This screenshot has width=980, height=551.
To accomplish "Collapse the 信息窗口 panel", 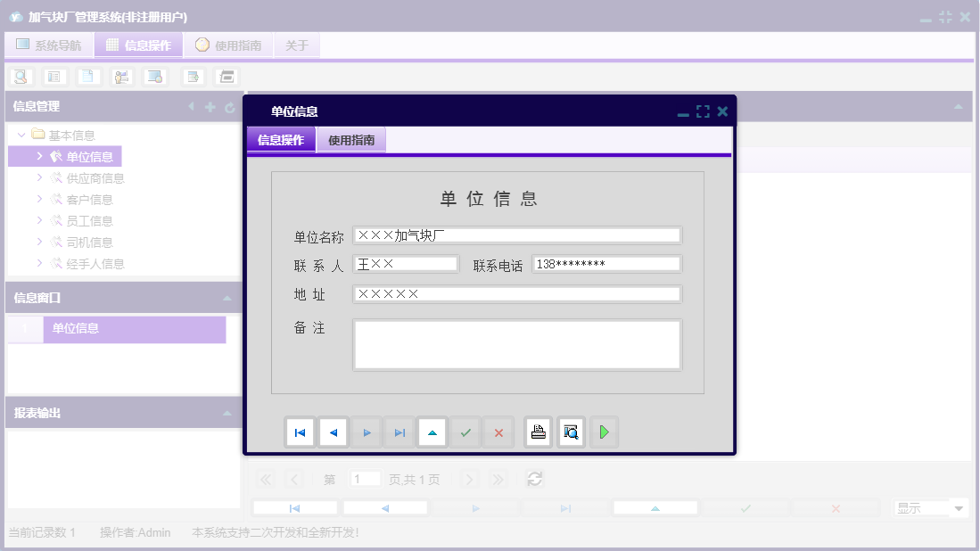I will [x=227, y=298].
